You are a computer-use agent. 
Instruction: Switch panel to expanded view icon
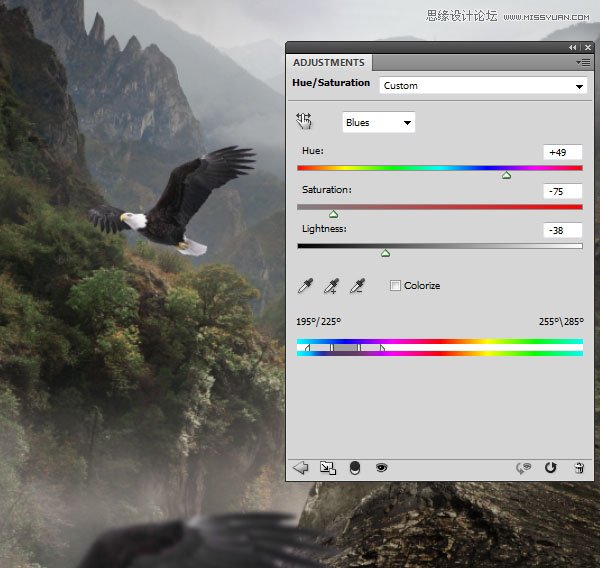click(x=328, y=467)
